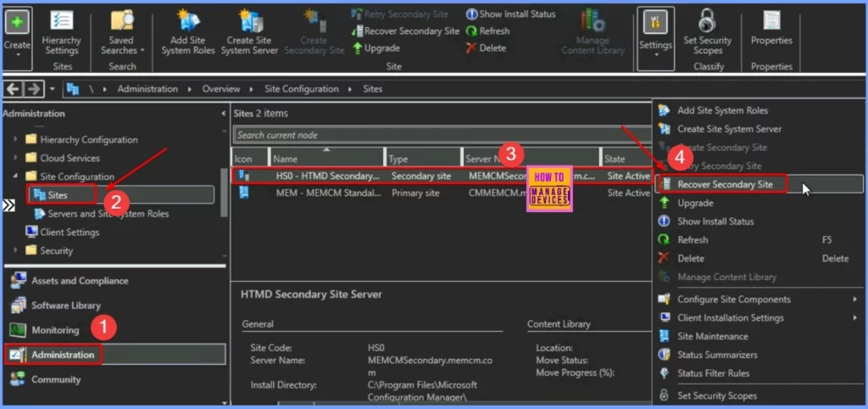Image resolution: width=868 pixels, height=409 pixels.
Task: Sort by the Type column header
Action: (x=423, y=159)
